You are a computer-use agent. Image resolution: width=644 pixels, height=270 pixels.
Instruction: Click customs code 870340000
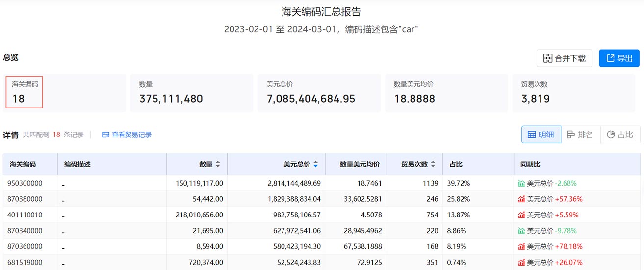pos(25,231)
